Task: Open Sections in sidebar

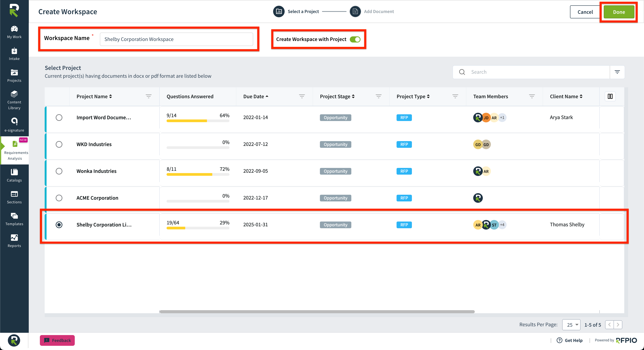Action: 14,197
